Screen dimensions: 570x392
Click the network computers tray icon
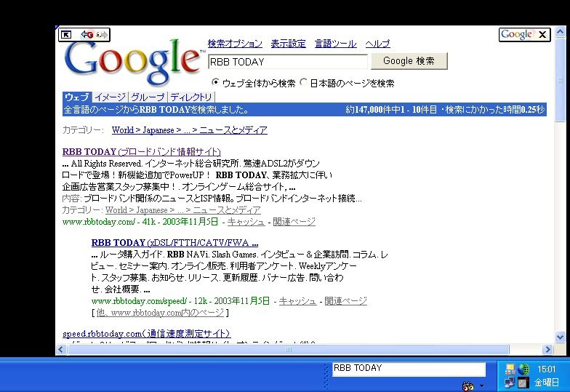[510, 383]
